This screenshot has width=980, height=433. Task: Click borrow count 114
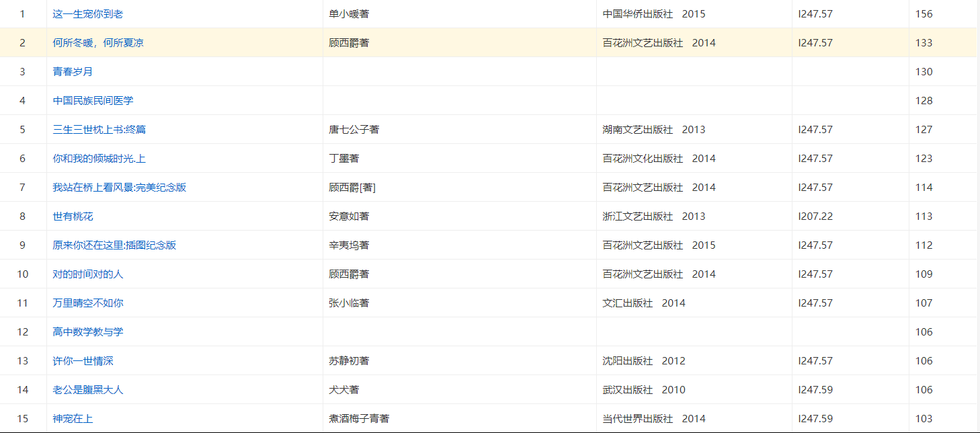(x=924, y=187)
